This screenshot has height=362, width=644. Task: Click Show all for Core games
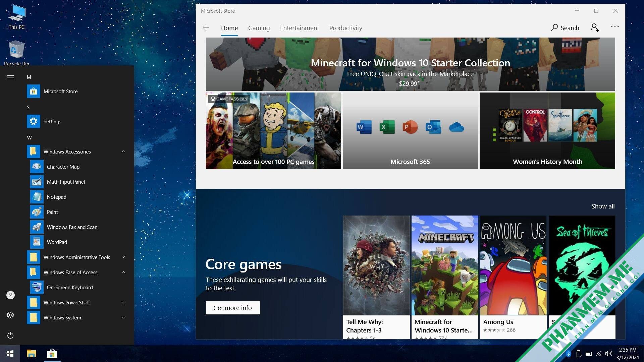pyautogui.click(x=603, y=206)
